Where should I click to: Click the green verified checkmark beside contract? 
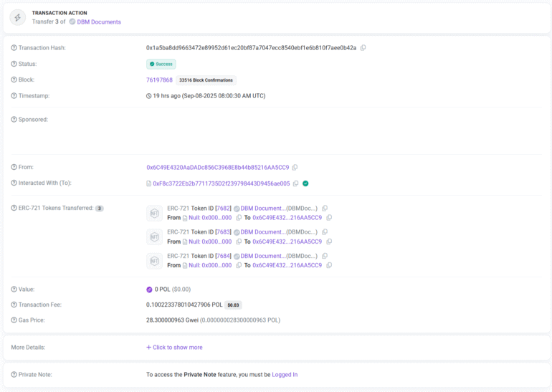pyautogui.click(x=305, y=183)
